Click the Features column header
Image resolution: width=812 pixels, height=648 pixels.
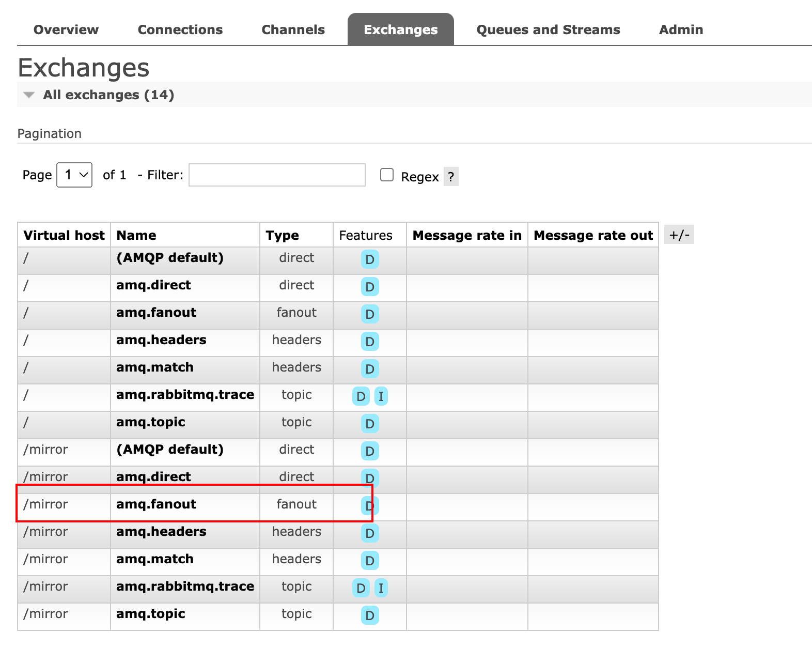coord(366,236)
